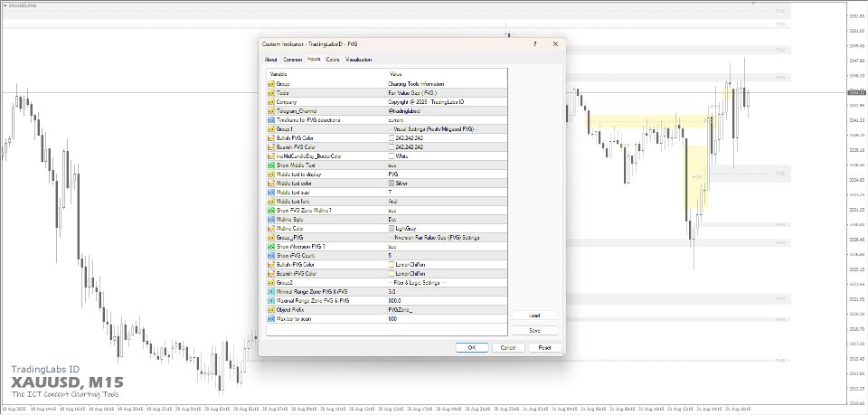This screenshot has height=415, width=868.
Task: Click the icon next to Tools row
Action: (271, 93)
